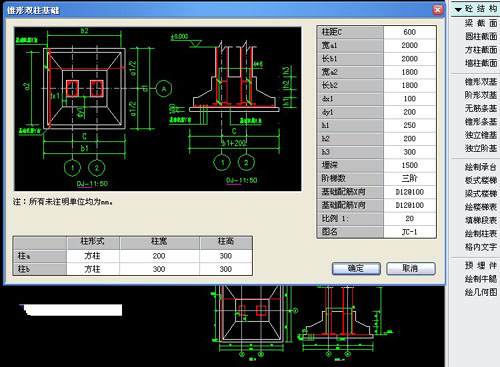
Task: Collapse the 砼结构 menu triangle
Action: [x=458, y=10]
